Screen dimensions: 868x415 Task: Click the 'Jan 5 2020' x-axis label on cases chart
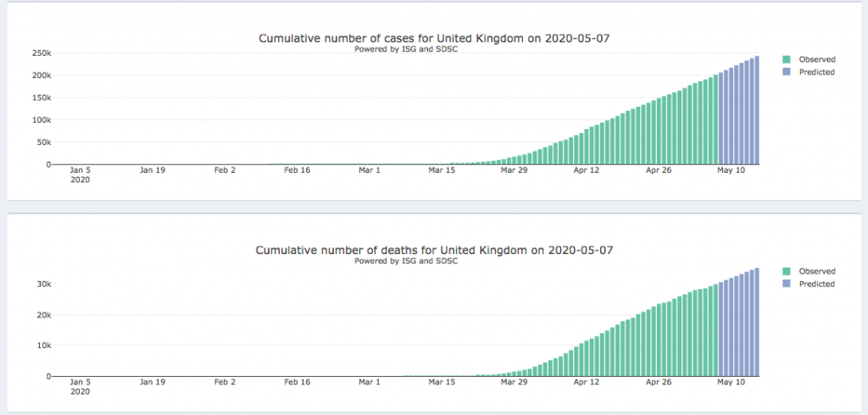[x=80, y=174]
